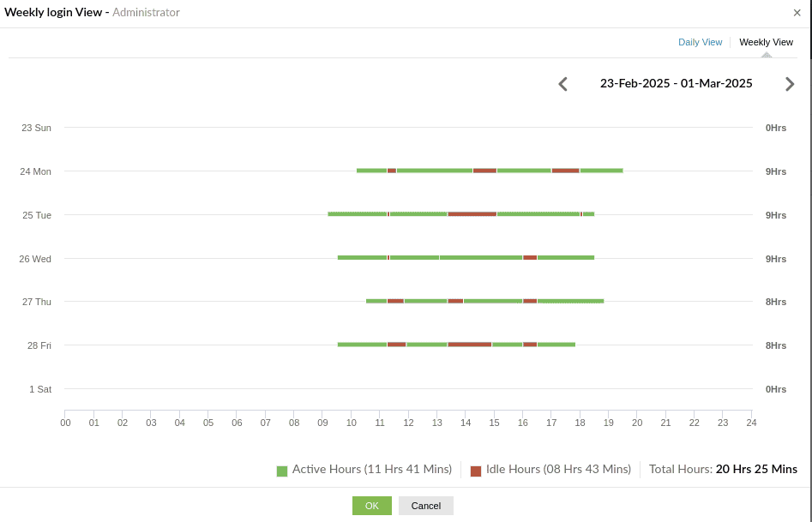Click the date range 23-Feb-2025 - 01-Mar-2025

677,83
